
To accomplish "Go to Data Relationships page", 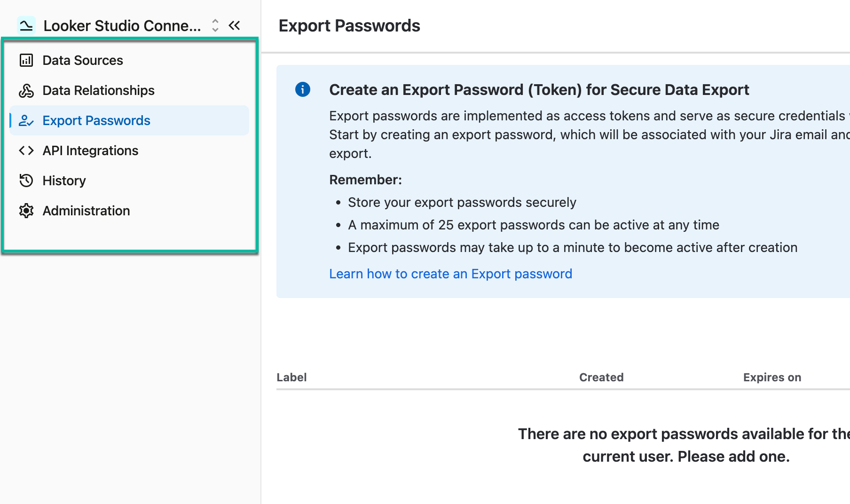I will 129,90.
